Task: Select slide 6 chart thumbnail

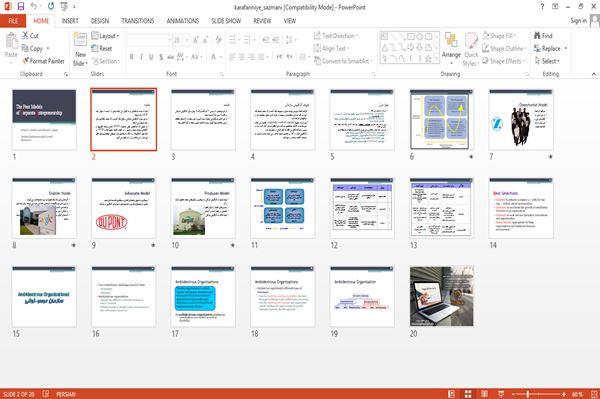Action: pyautogui.click(x=442, y=120)
